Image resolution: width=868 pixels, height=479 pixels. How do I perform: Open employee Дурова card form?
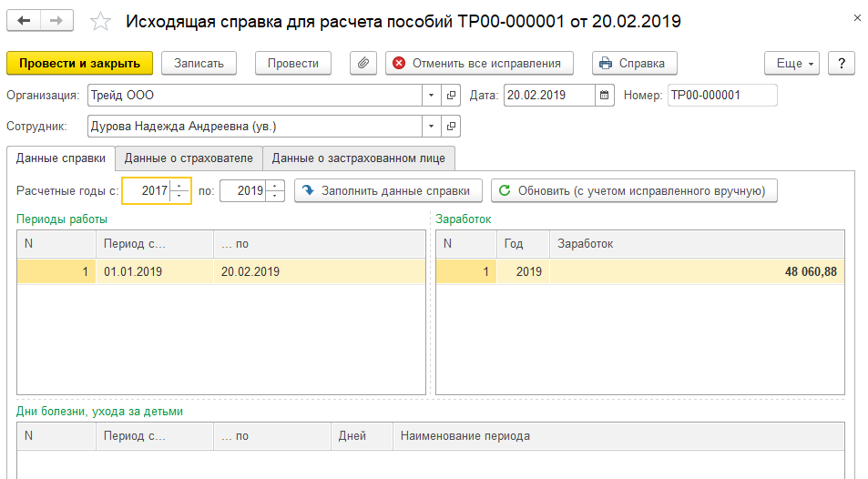(x=452, y=126)
